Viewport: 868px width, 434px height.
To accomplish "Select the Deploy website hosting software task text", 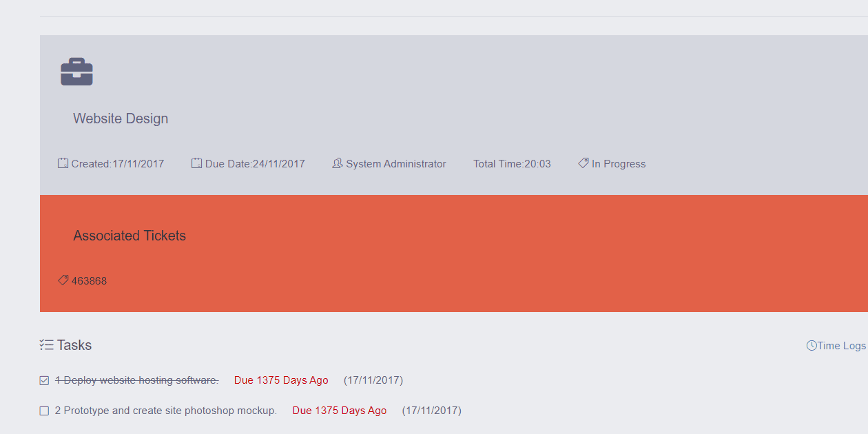I will [136, 380].
